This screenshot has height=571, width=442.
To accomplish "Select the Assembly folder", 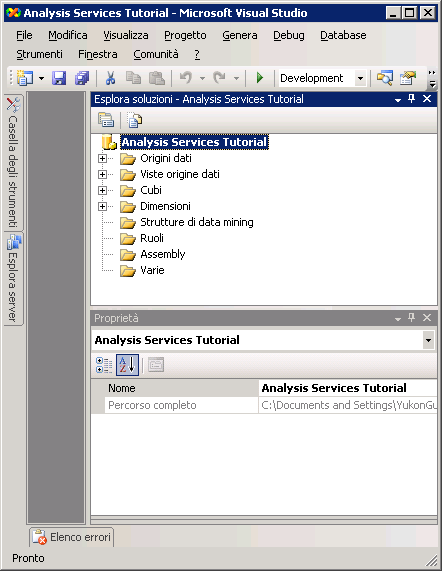I will pos(163,255).
